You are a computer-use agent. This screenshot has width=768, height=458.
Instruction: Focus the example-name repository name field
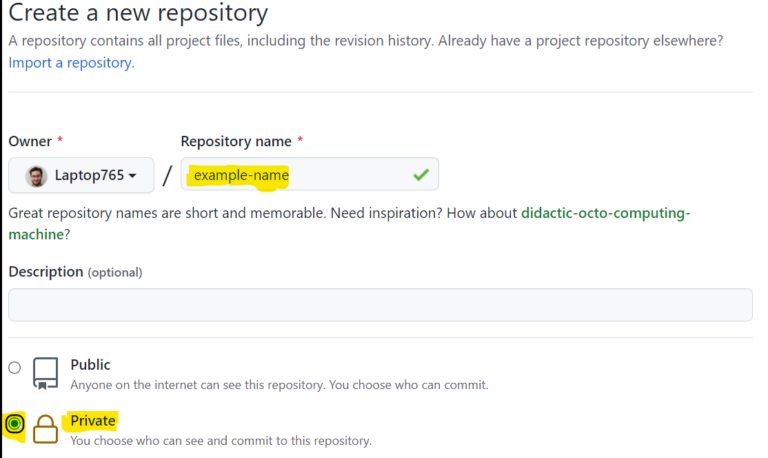coord(300,175)
